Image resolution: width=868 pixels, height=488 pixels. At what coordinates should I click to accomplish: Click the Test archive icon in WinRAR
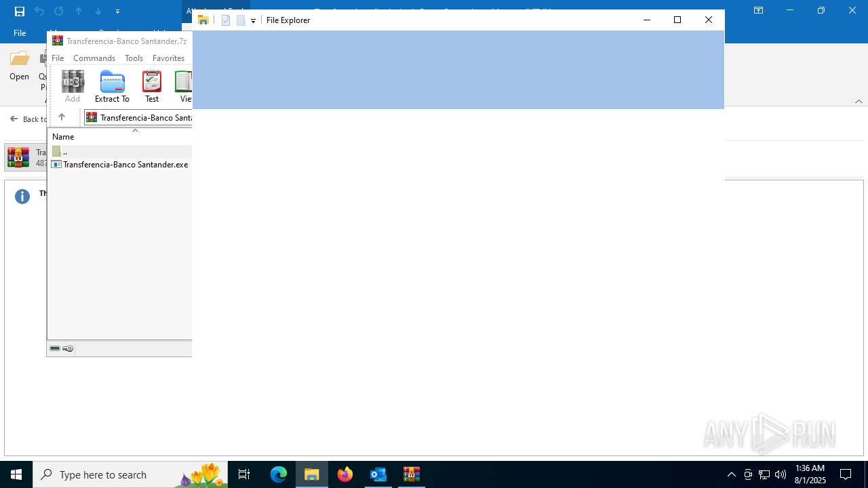click(x=152, y=86)
